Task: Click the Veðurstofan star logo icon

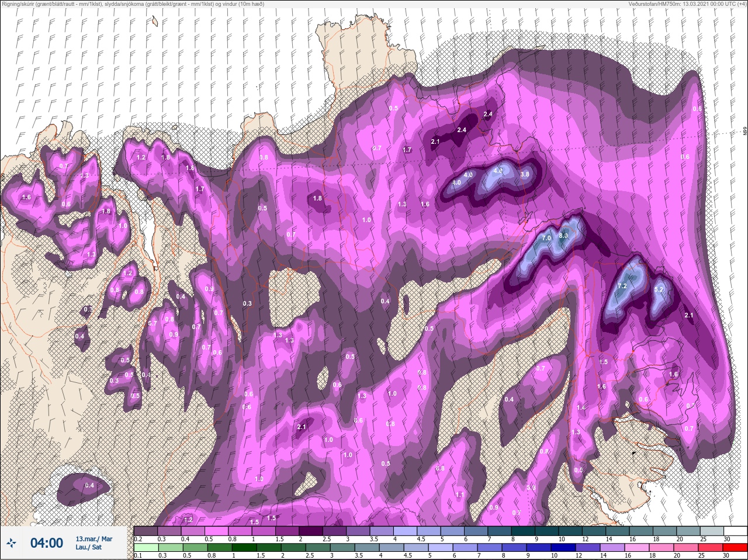Action: click(11, 544)
